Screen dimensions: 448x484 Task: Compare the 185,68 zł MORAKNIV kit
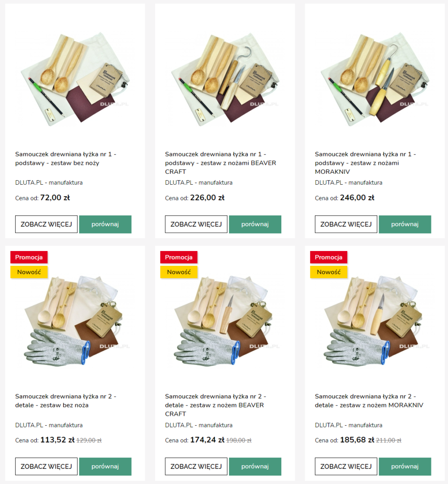click(x=405, y=467)
